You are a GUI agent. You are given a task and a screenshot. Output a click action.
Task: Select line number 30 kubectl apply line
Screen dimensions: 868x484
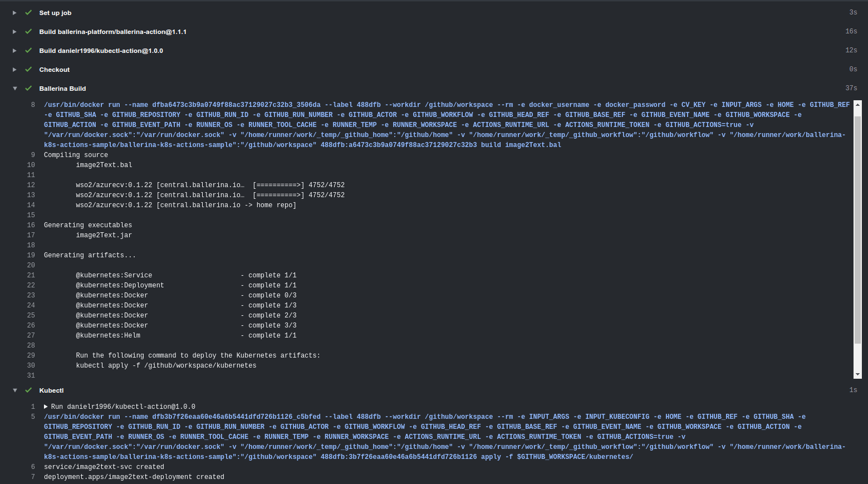click(31, 365)
